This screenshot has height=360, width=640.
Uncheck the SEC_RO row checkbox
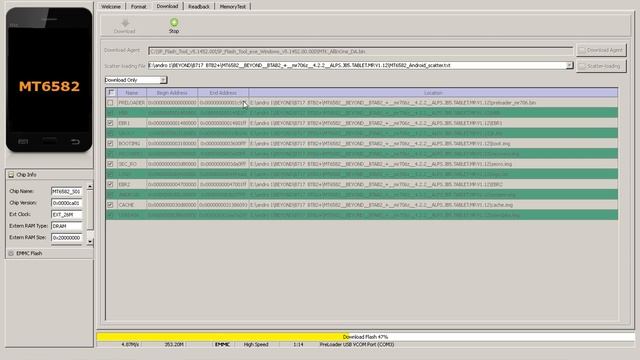coord(110,164)
